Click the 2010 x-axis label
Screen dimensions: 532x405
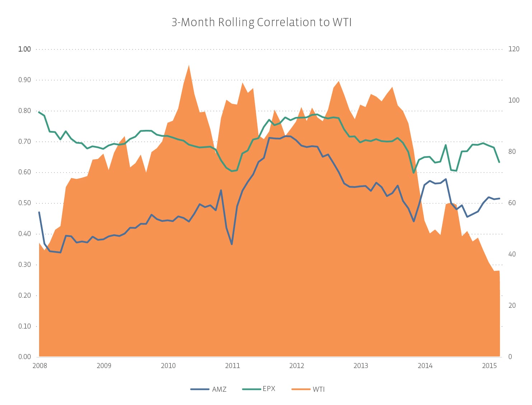(x=168, y=366)
